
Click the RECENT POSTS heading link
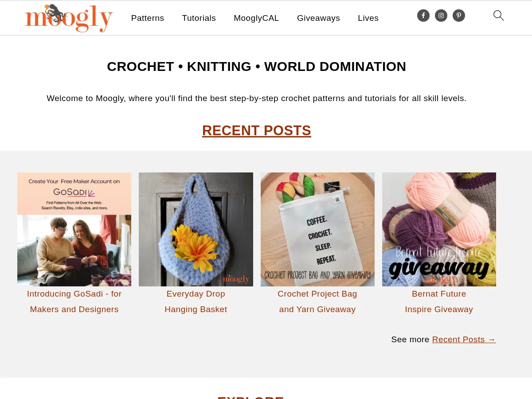click(257, 131)
